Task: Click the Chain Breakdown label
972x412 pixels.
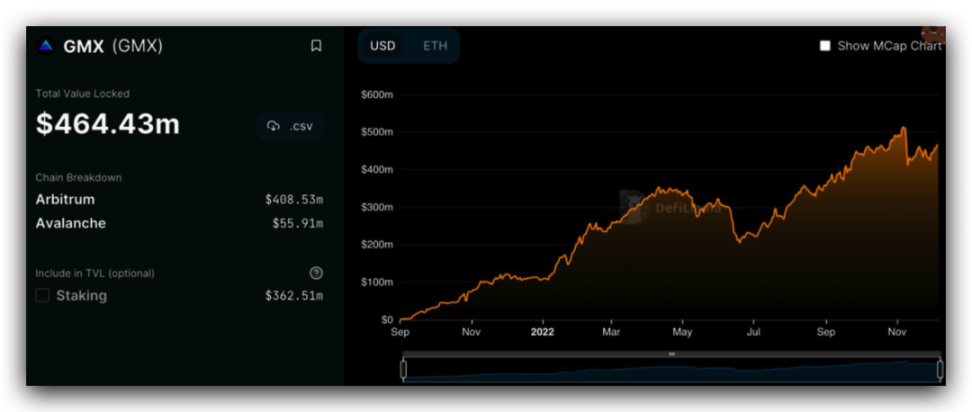Action: [79, 177]
